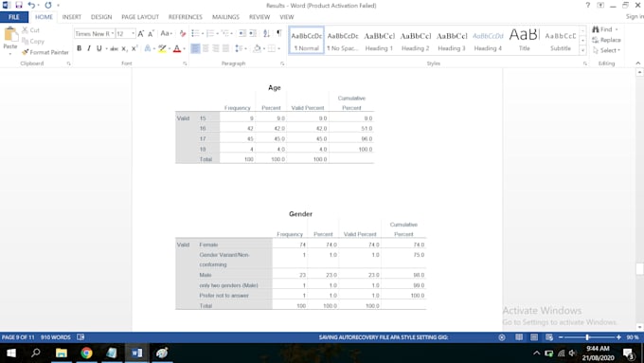The width and height of the screenshot is (644, 363).
Task: Clear all formatting
Action: pyautogui.click(x=183, y=34)
